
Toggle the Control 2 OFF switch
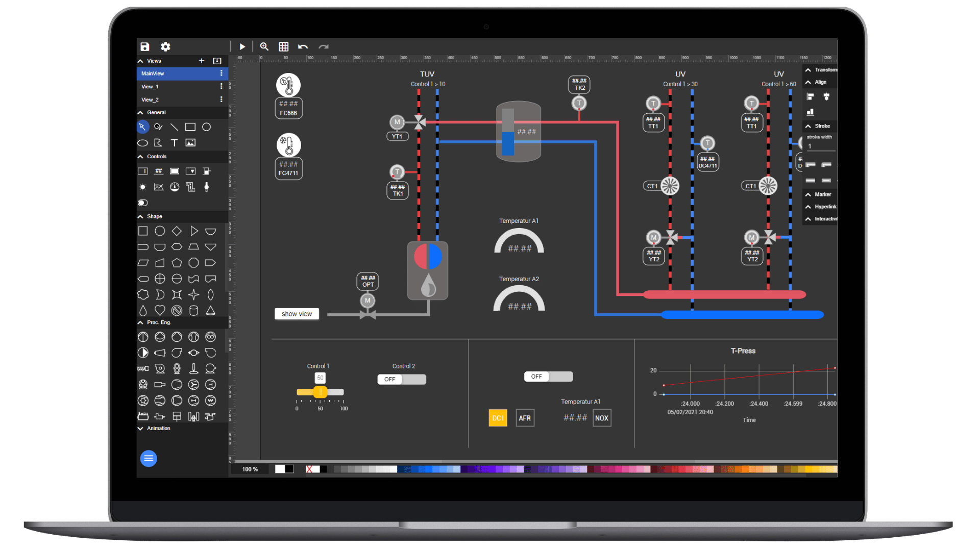tap(402, 379)
